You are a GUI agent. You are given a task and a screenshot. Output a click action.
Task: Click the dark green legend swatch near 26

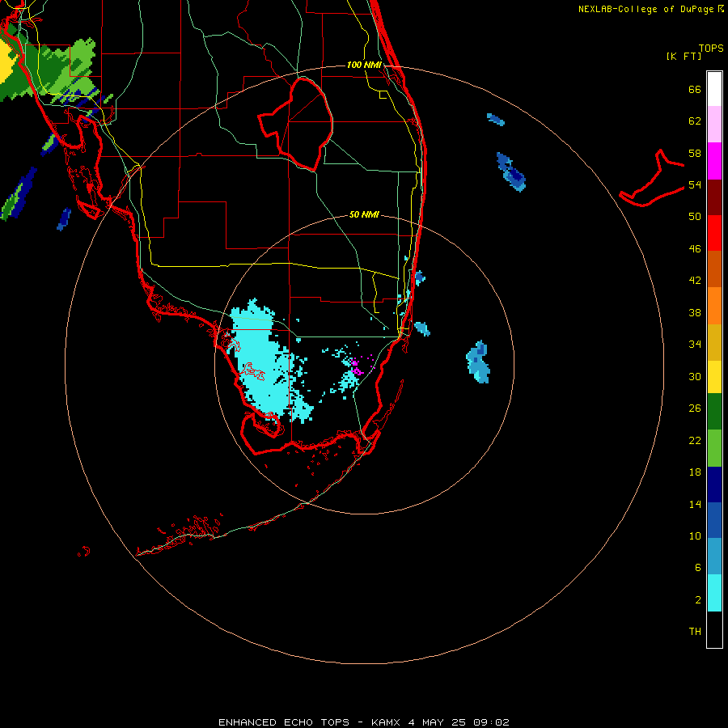714,412
